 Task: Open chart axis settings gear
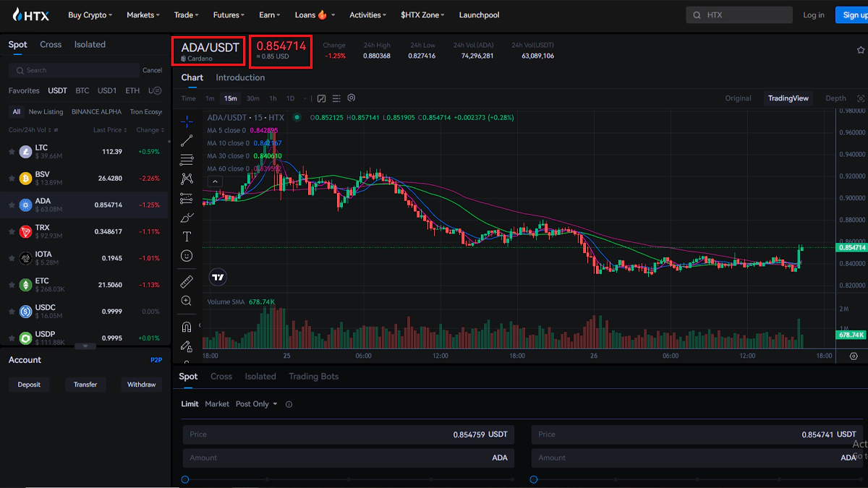click(854, 356)
